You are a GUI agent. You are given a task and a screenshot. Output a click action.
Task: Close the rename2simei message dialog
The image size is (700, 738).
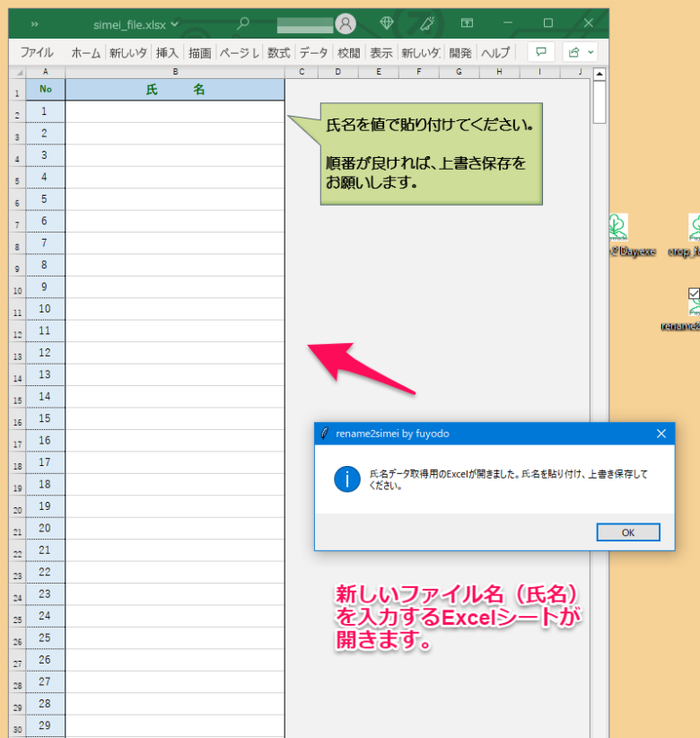tap(661, 434)
